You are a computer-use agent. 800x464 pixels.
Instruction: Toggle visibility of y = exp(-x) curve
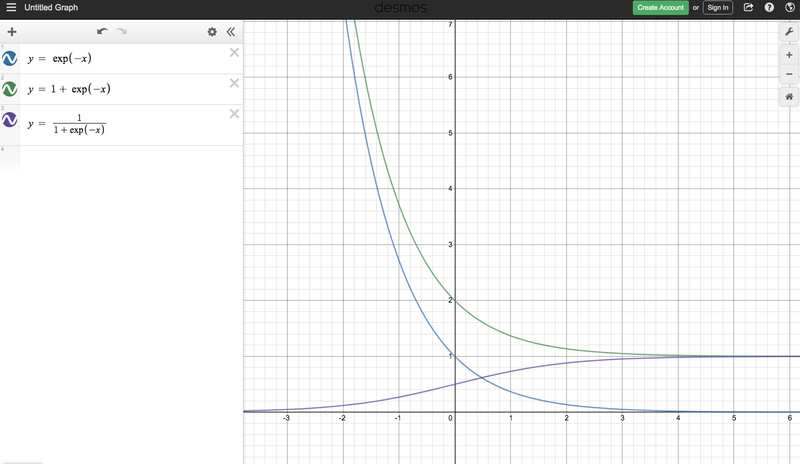(10, 59)
